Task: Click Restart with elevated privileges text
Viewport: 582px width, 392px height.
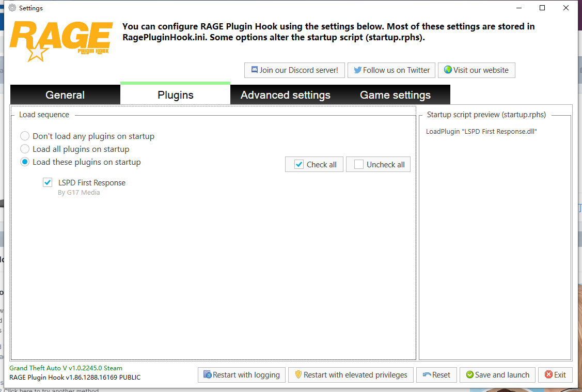Action: pos(355,375)
